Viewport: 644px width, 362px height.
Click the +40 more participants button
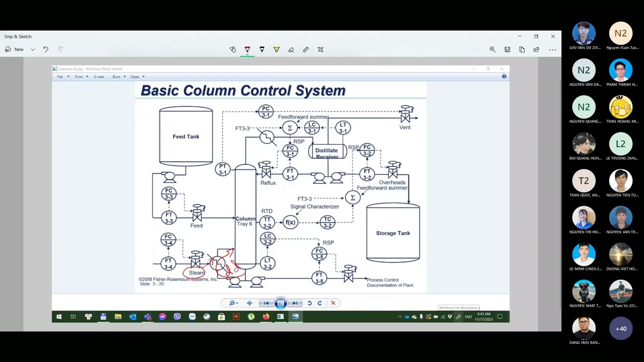[621, 329]
